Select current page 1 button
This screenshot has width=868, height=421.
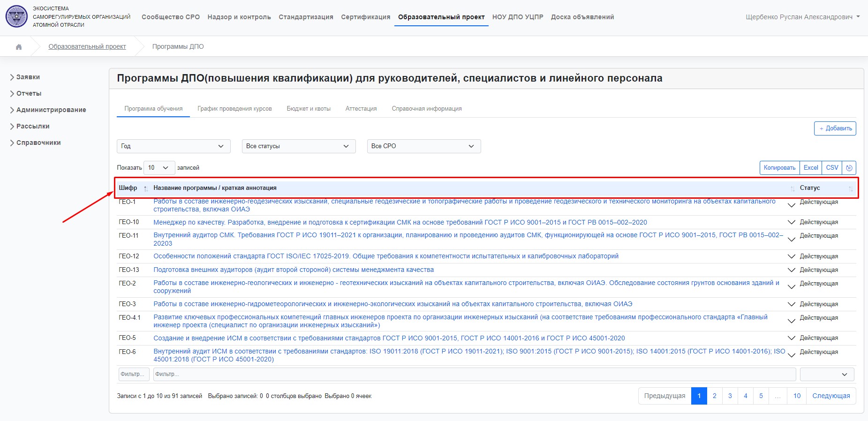tap(699, 396)
